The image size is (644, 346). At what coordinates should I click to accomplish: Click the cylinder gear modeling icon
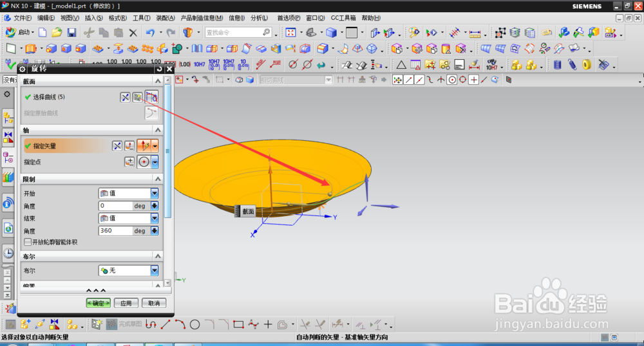click(557, 64)
